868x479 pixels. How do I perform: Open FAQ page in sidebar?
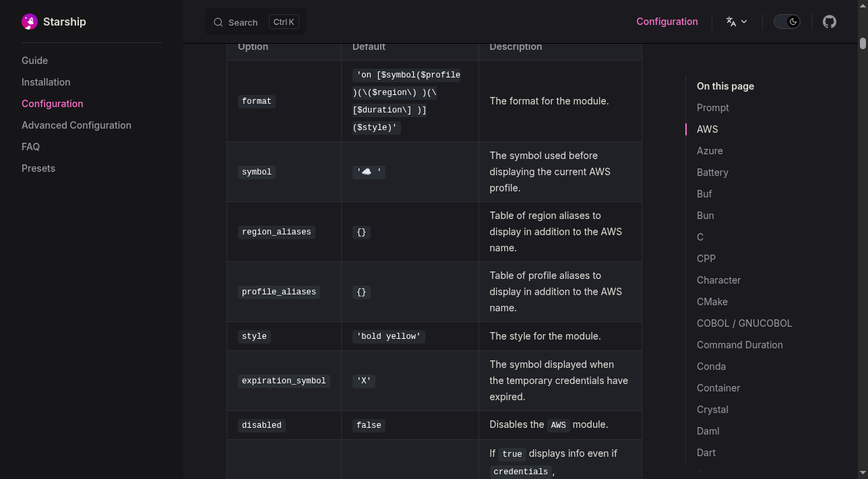pyautogui.click(x=30, y=147)
